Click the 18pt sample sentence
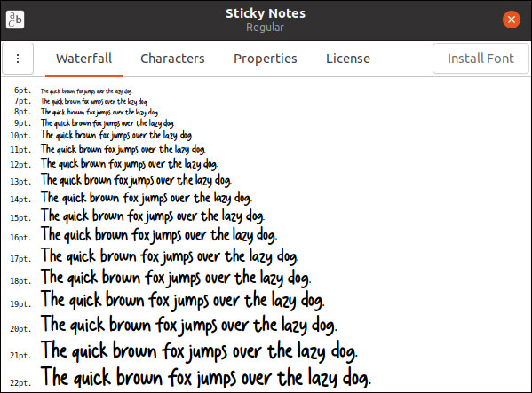532x393 pixels. coord(176,278)
